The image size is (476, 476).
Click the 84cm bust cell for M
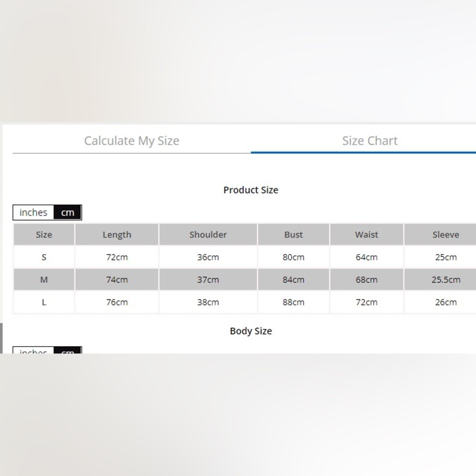(294, 279)
